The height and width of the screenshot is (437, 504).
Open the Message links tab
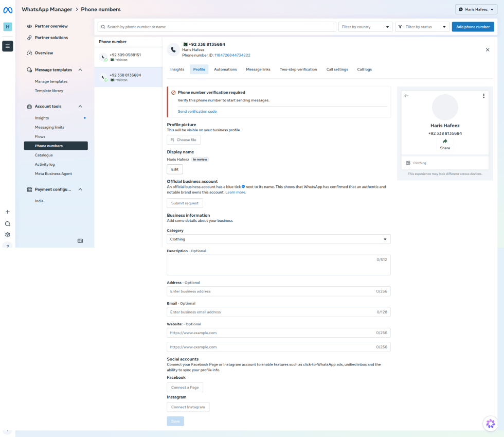coord(258,69)
